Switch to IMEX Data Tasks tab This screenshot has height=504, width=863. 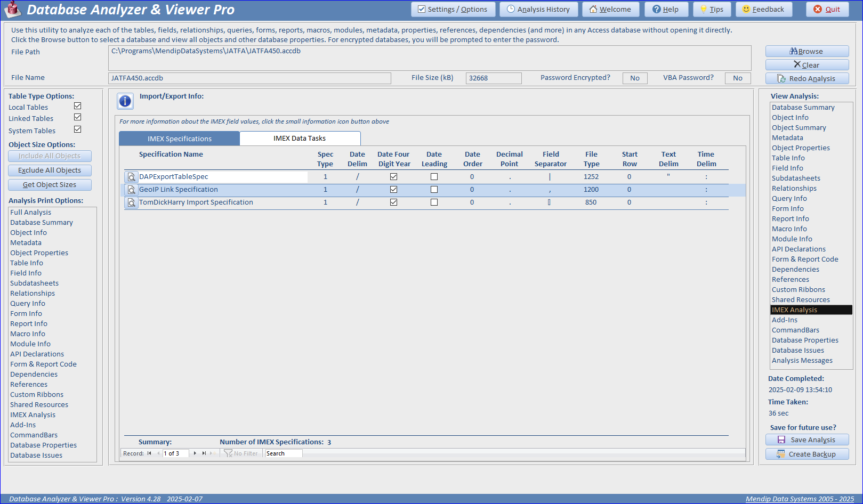click(x=300, y=139)
